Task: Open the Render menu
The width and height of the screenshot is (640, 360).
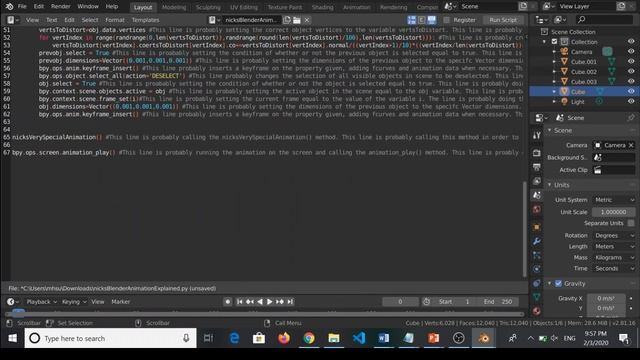Action: pyautogui.click(x=61, y=7)
